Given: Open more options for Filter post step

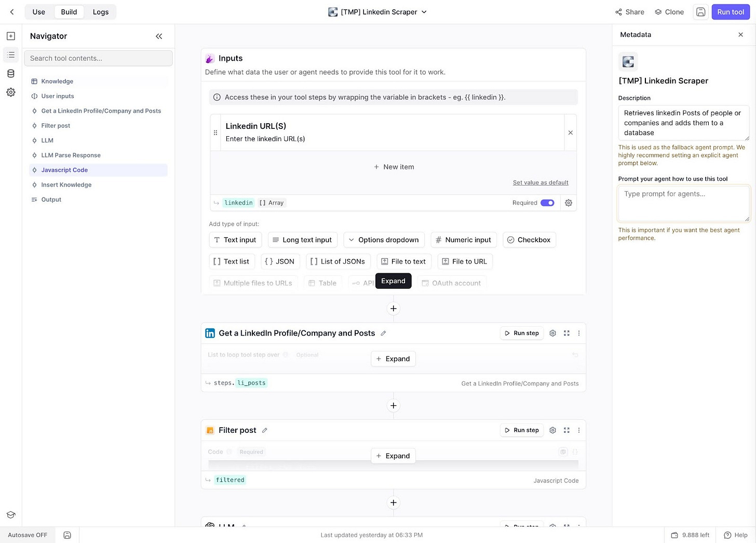Looking at the screenshot, I should [579, 430].
